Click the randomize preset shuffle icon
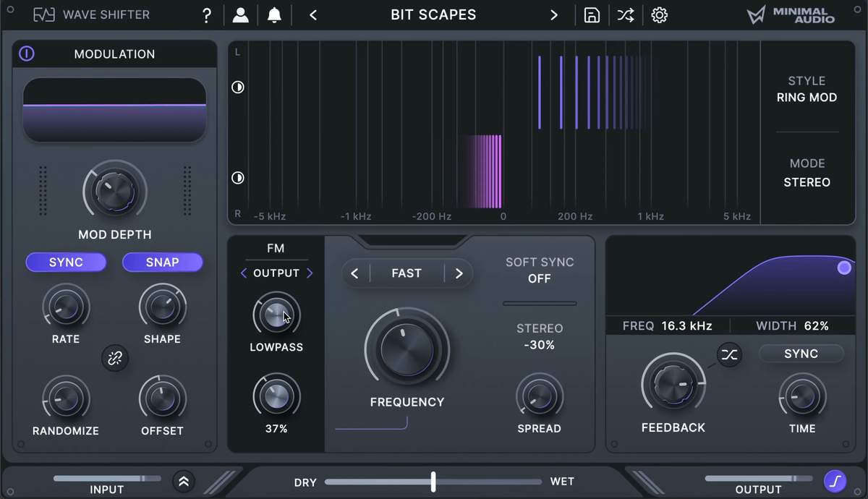 [x=625, y=15]
